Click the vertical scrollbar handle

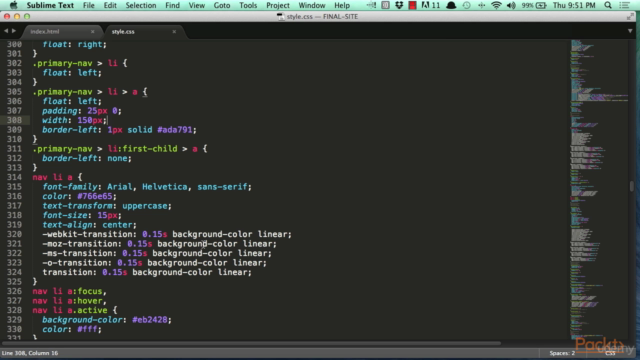[x=632, y=186]
